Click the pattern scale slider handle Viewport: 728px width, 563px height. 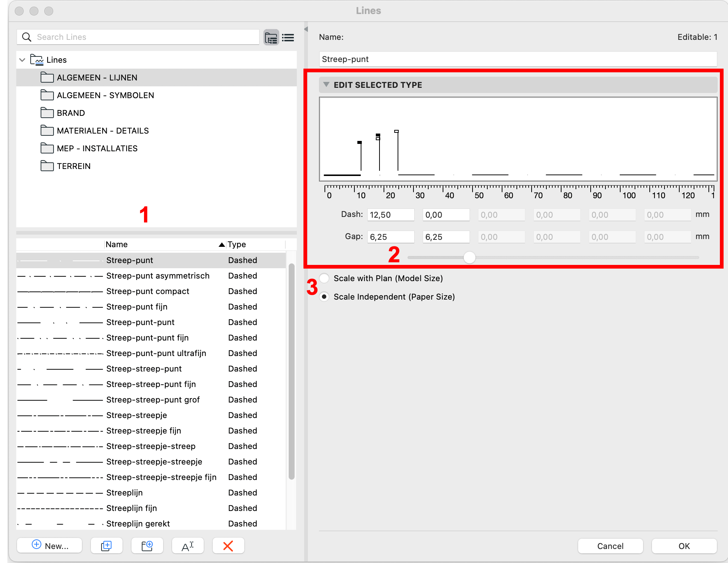tap(469, 258)
